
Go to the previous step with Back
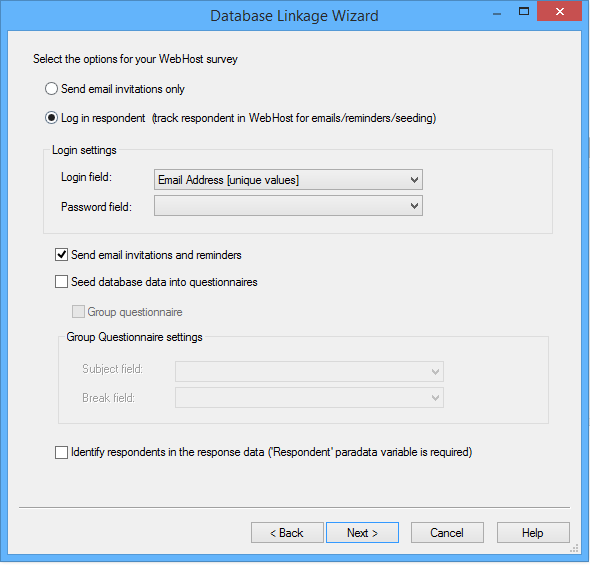(287, 532)
